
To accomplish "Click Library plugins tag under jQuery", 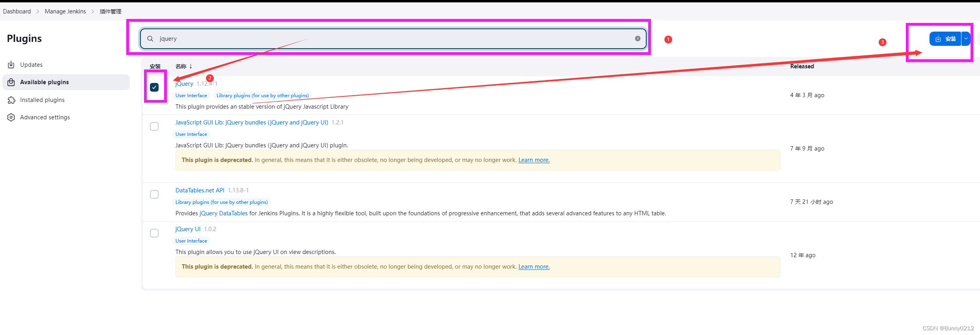I will coord(263,96).
